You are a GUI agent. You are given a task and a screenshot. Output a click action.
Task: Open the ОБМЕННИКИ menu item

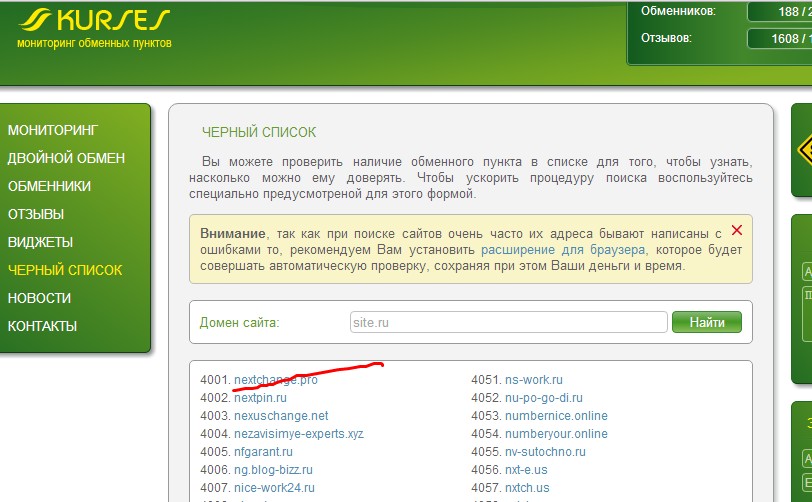[x=49, y=186]
